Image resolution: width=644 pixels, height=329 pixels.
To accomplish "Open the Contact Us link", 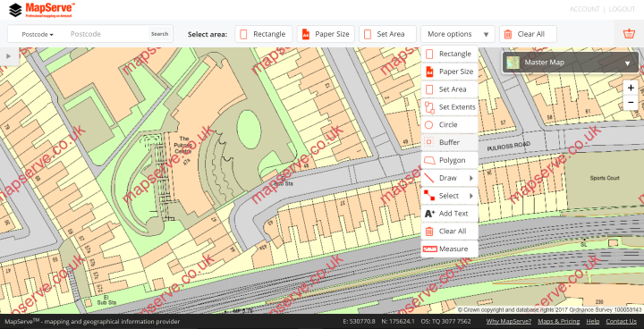I will pos(621,321).
